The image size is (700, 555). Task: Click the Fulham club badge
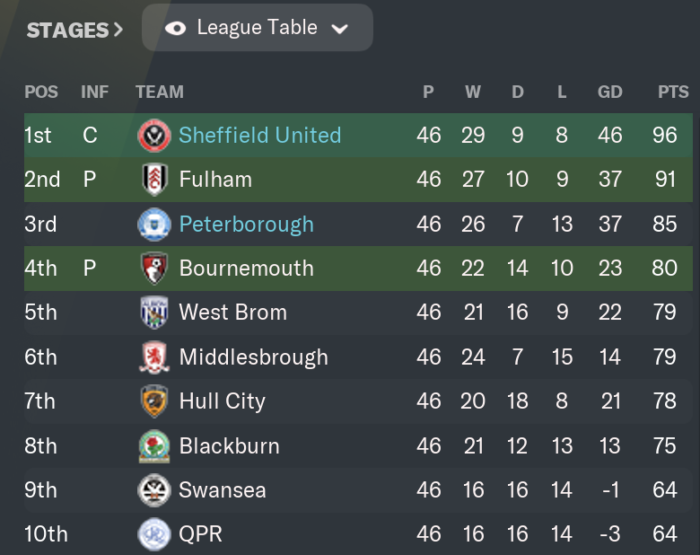pos(154,179)
